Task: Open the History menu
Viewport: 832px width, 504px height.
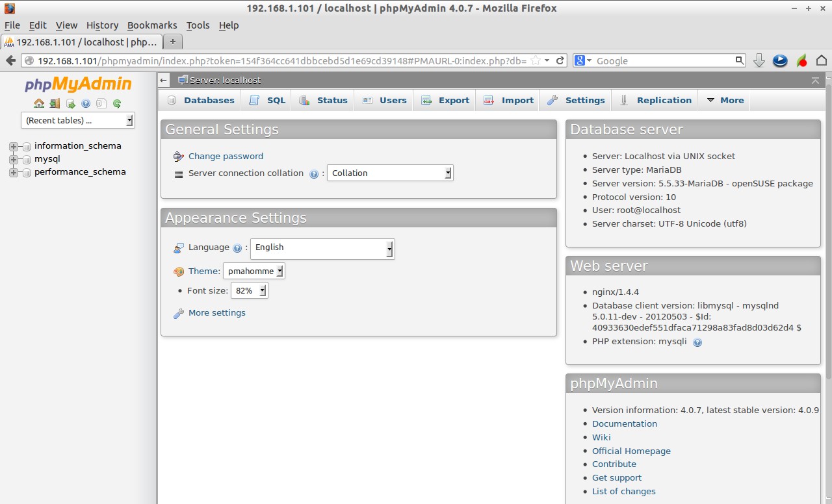Action: coord(102,25)
